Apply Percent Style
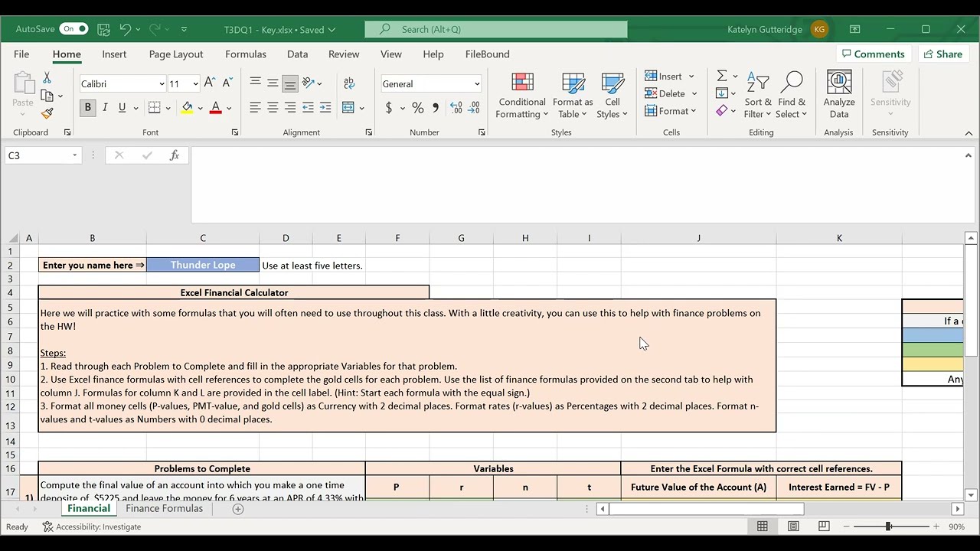The width and height of the screenshot is (980, 551). (418, 108)
